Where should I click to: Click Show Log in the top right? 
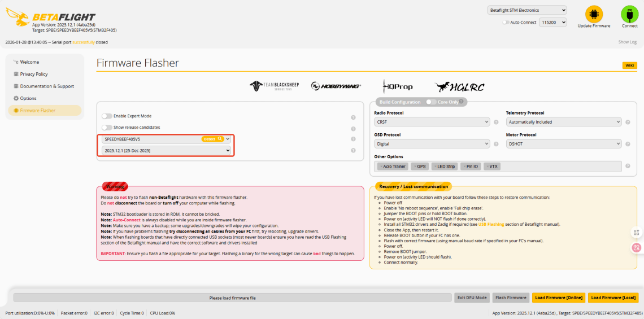pos(627,42)
